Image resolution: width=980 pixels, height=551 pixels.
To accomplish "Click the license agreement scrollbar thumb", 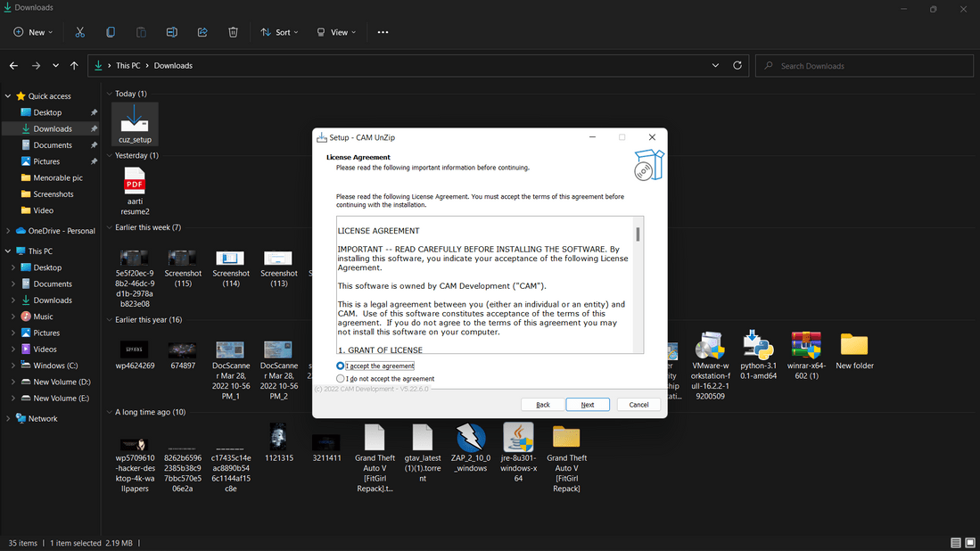I will tap(638, 234).
